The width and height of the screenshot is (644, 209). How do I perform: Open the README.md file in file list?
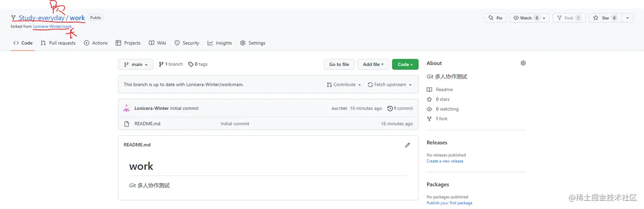pyautogui.click(x=147, y=124)
